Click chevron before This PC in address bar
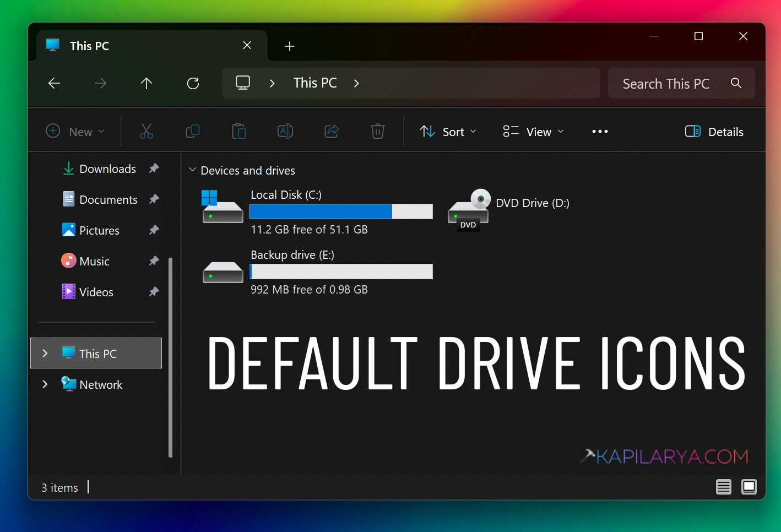 tap(272, 83)
